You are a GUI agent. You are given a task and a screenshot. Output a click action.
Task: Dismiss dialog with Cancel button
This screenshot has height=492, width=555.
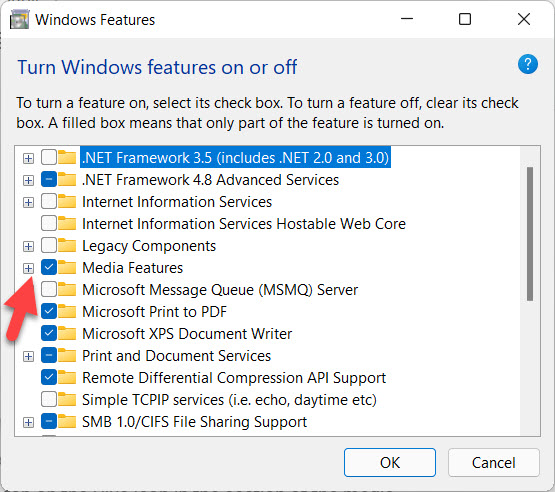[x=493, y=462]
